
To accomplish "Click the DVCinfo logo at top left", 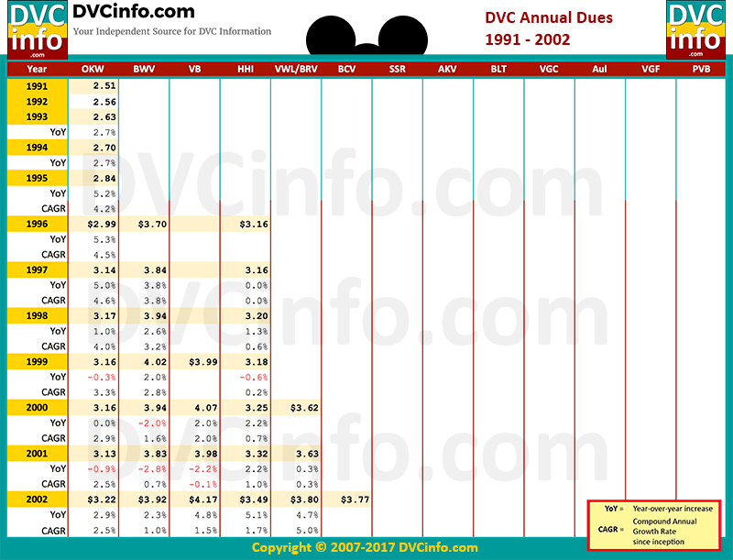I will 38,30.
